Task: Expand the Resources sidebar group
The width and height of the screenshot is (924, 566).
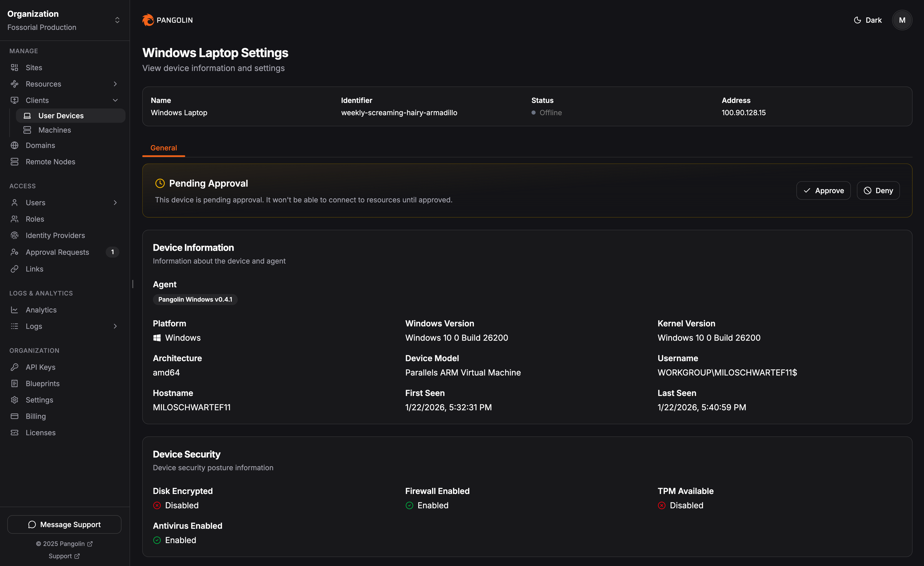Action: point(115,84)
